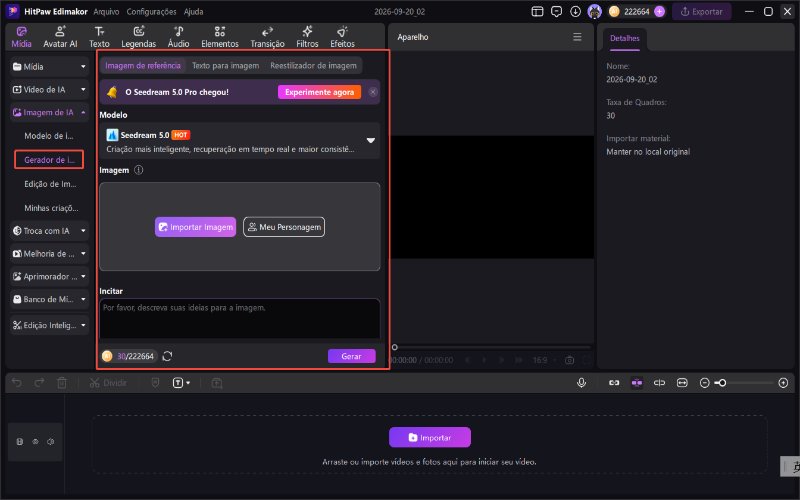Open the Elementos panel
Screen dimensions: 800x500
[x=220, y=37]
